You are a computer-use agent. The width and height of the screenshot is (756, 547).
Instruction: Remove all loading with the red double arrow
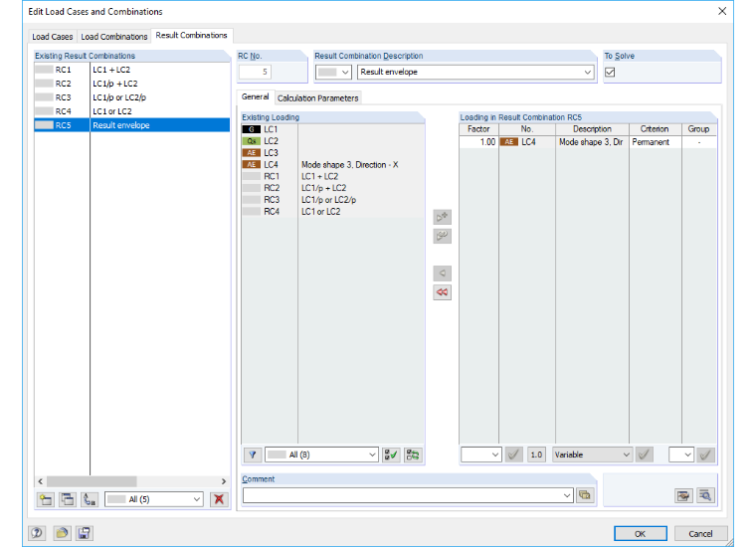point(442,292)
